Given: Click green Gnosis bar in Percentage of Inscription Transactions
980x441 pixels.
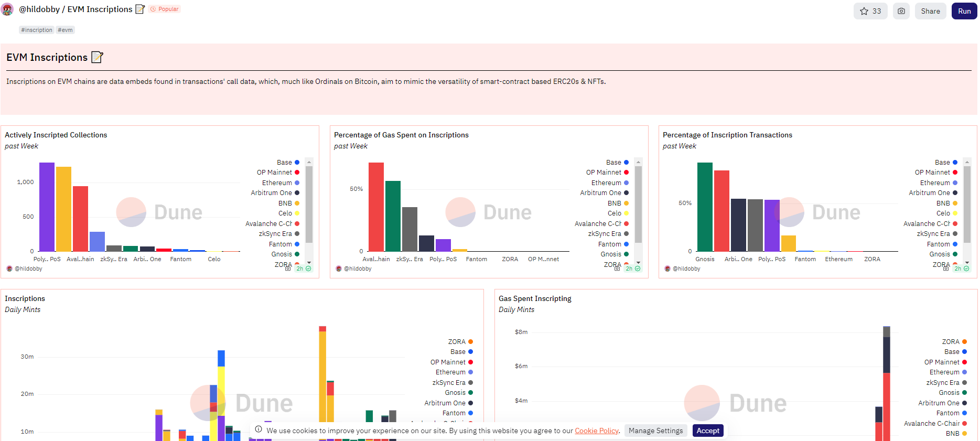Looking at the screenshot, I should [x=705, y=207].
